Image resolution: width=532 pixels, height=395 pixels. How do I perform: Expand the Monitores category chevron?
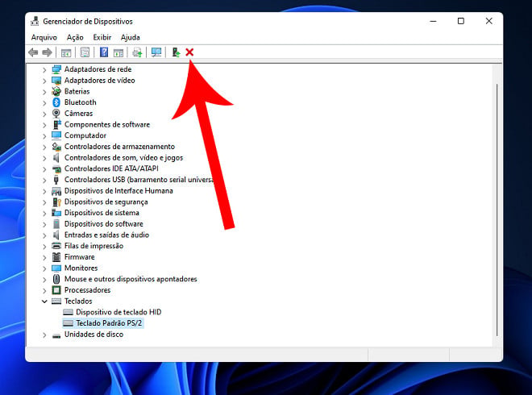[44, 268]
